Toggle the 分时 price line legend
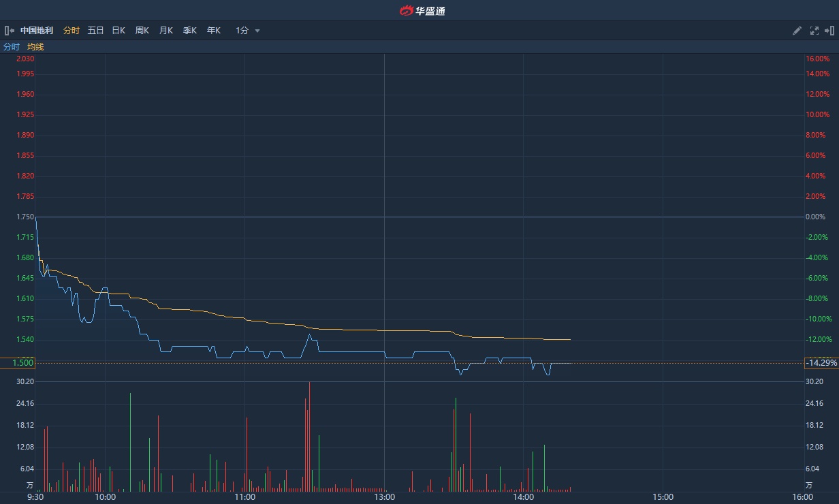The image size is (839, 504). pyautogui.click(x=12, y=47)
